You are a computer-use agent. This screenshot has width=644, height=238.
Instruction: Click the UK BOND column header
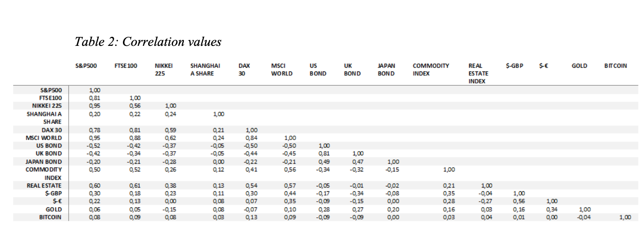tap(352, 69)
